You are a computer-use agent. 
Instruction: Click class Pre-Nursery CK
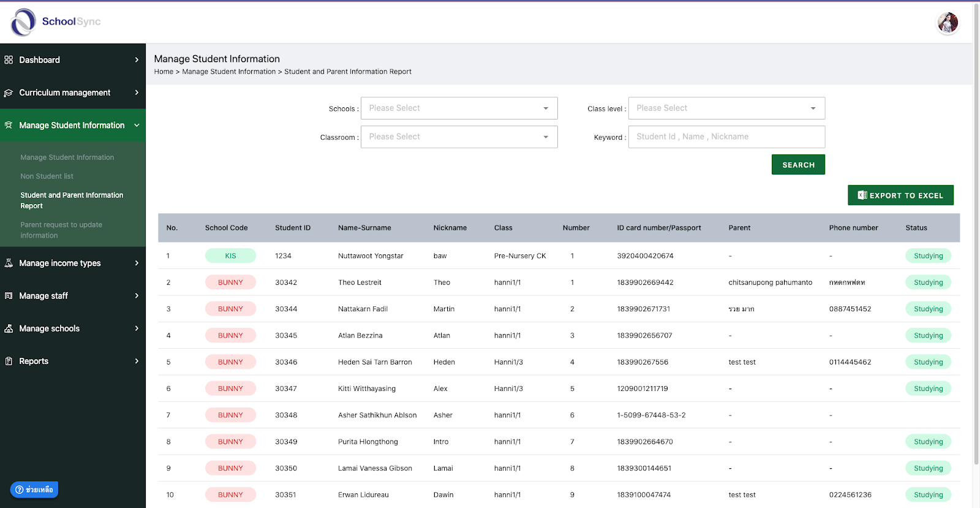tap(520, 256)
